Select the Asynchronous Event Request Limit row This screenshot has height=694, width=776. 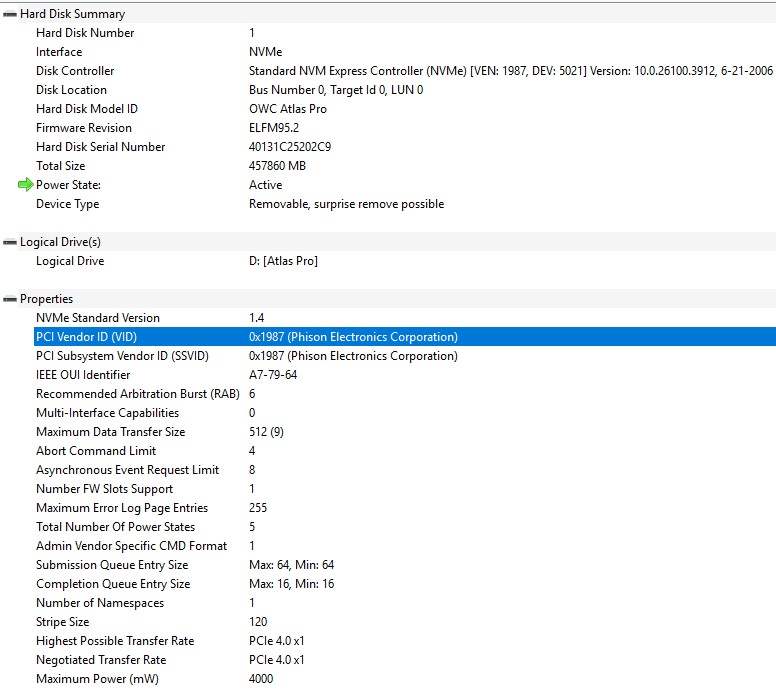[405, 470]
